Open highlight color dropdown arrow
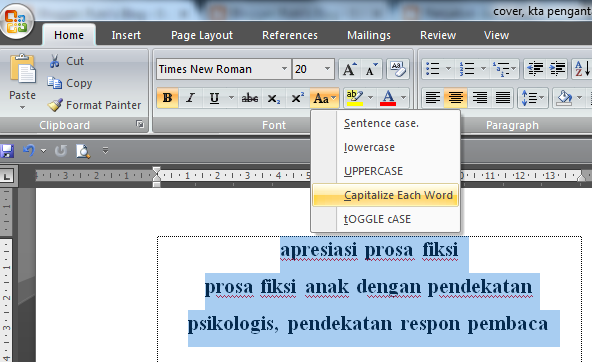 tap(370, 98)
